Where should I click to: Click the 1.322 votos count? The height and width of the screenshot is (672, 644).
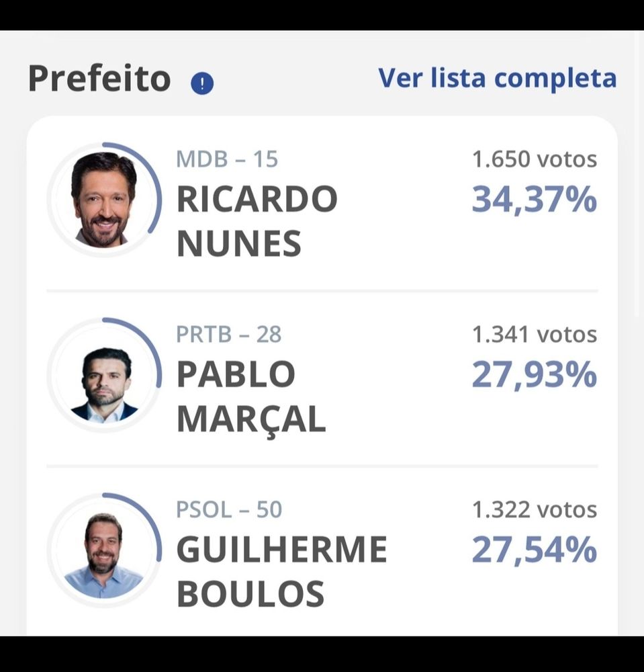tap(535, 510)
